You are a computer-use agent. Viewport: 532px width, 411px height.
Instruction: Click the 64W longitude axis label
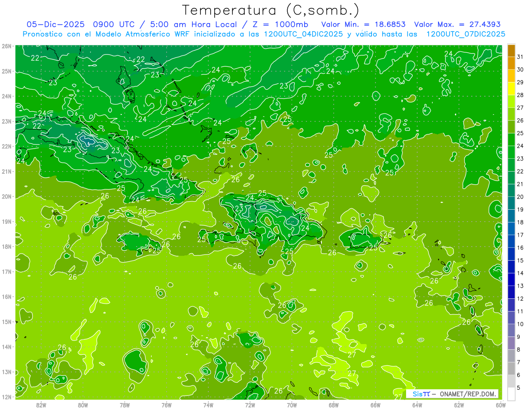(x=417, y=404)
